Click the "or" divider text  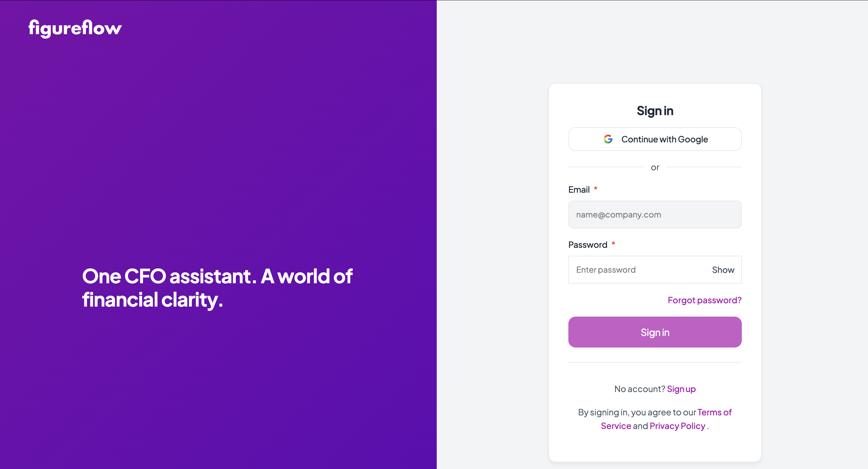[x=655, y=167]
